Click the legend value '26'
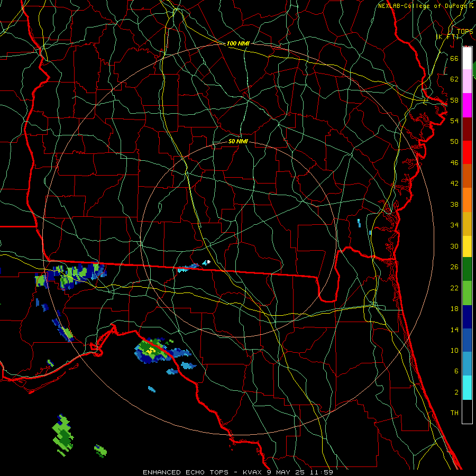 point(454,267)
